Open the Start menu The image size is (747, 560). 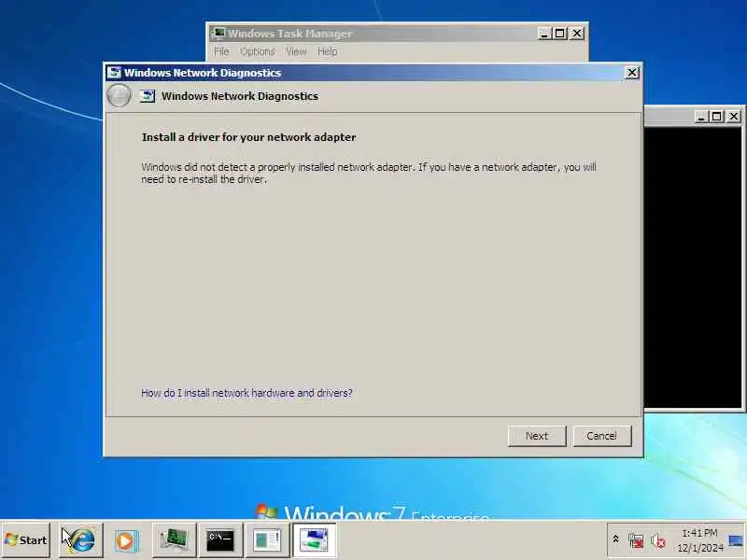[26, 540]
